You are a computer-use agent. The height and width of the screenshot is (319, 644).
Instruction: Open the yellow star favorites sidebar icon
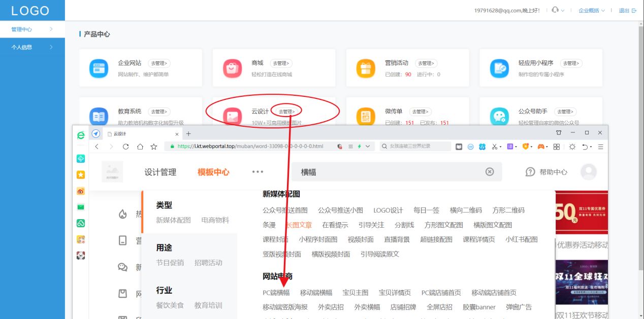point(80,175)
